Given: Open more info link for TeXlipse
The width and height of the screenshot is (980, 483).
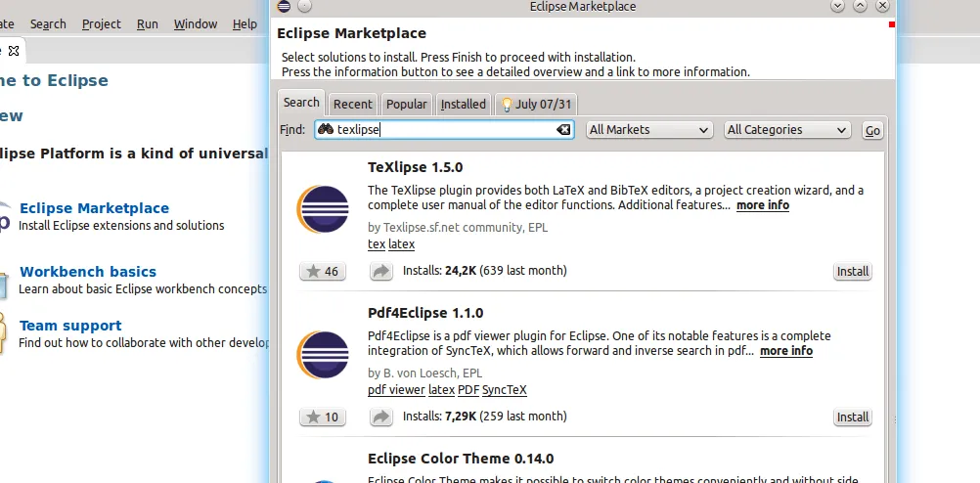Looking at the screenshot, I should (762, 205).
